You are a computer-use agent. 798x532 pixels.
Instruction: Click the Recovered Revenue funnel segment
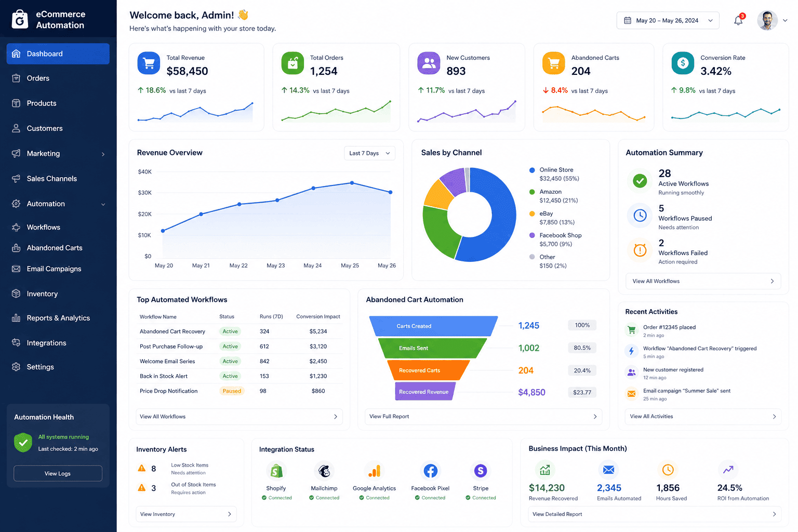tap(425, 392)
